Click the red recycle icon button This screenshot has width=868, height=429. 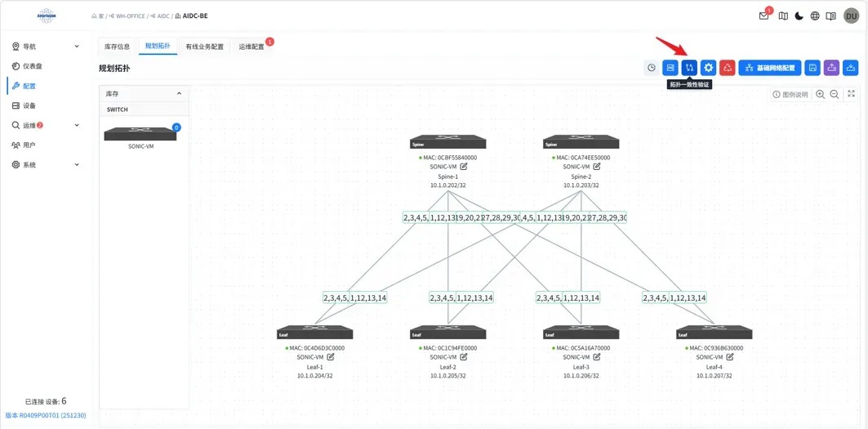(x=728, y=68)
